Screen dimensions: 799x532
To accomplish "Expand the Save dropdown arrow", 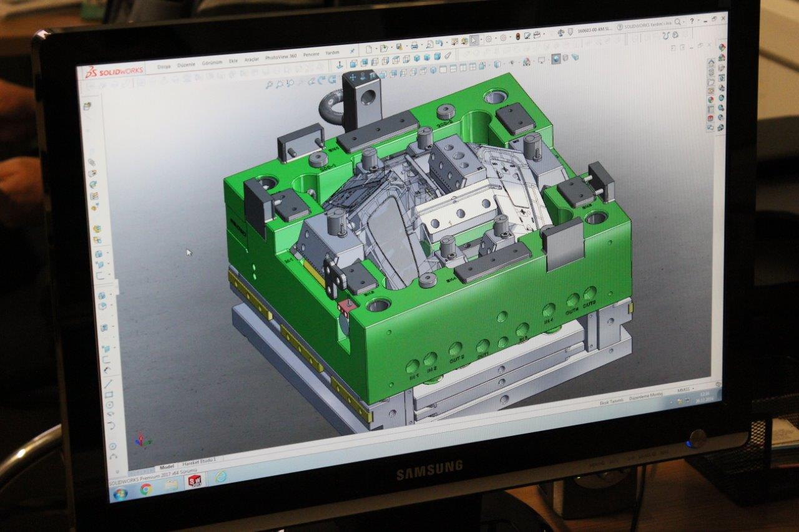I will click(x=406, y=46).
